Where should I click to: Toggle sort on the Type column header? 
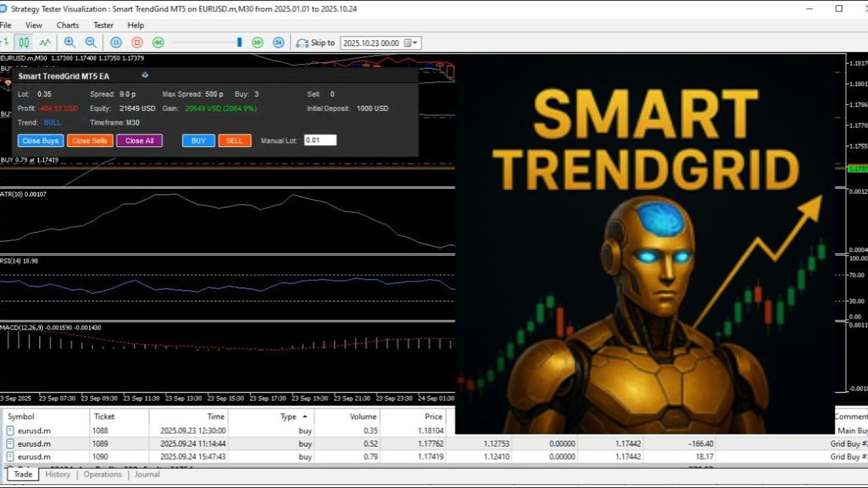[x=271, y=417]
